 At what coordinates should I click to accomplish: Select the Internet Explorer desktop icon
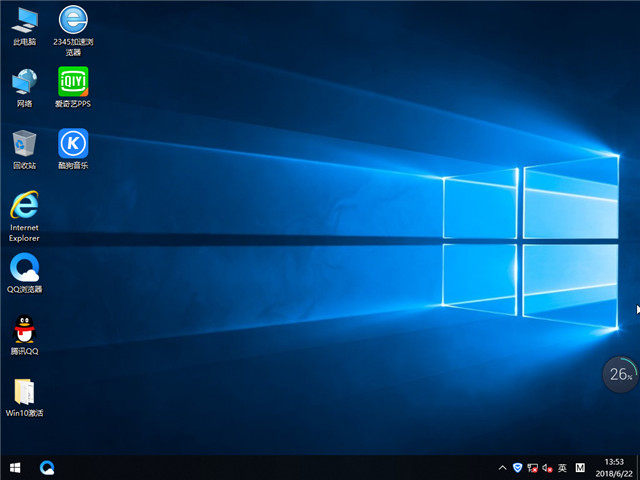coord(24,216)
